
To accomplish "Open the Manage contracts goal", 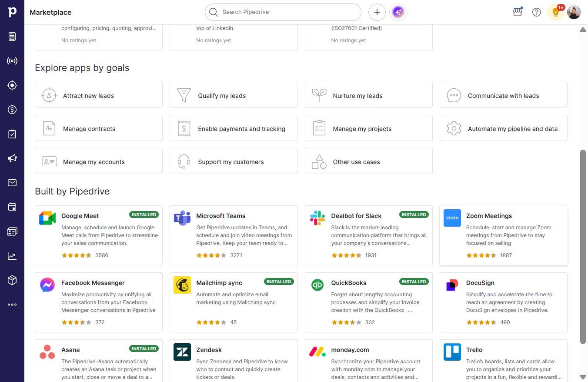I will (99, 128).
